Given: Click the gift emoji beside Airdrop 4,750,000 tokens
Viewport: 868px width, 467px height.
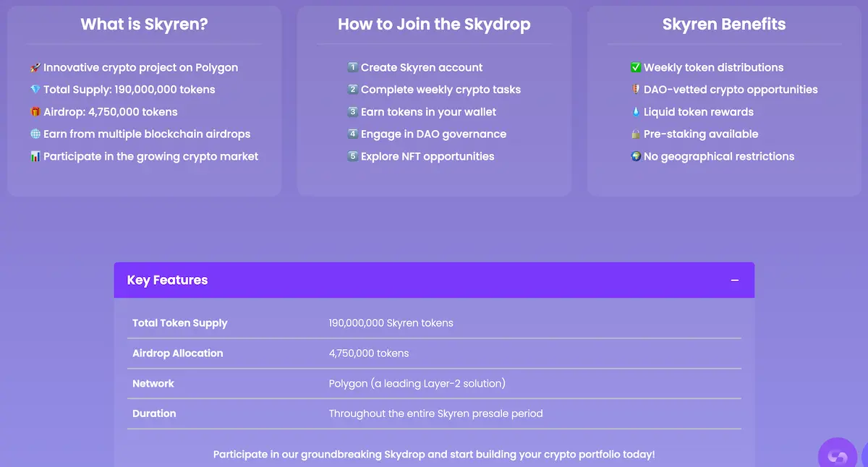Looking at the screenshot, I should click(x=35, y=112).
